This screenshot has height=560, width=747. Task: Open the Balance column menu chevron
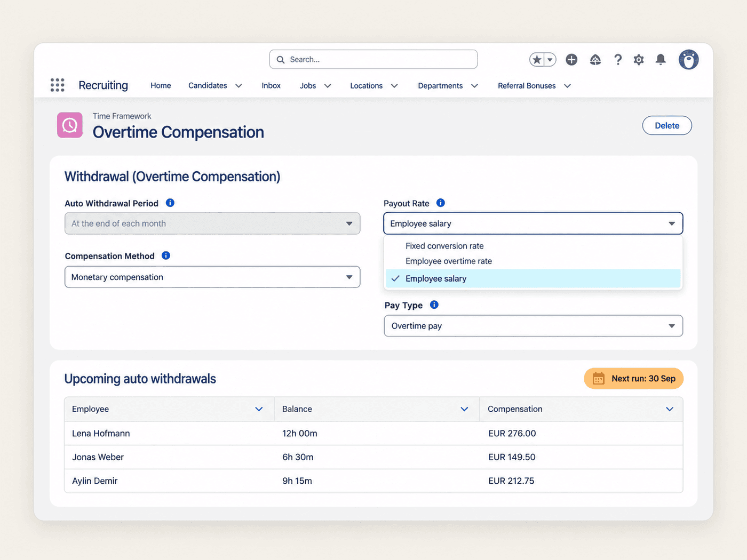click(464, 409)
